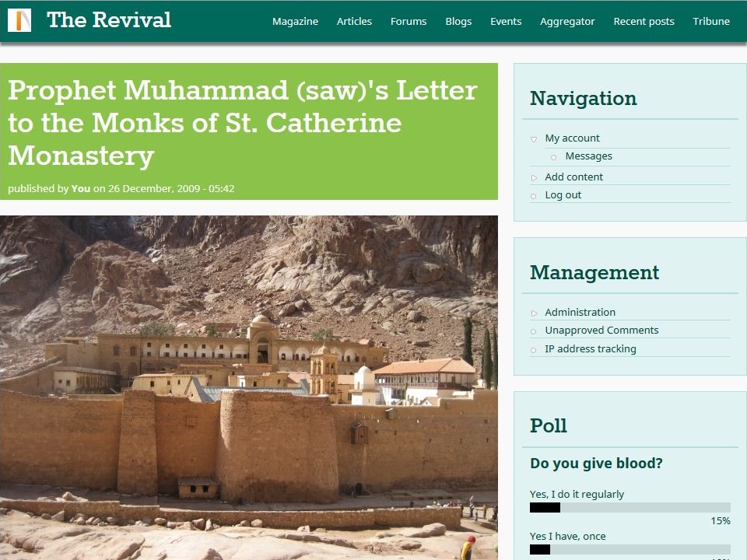Viewport: 747px width, 560px height.
Task: Open Messages under My account
Action: (x=588, y=156)
